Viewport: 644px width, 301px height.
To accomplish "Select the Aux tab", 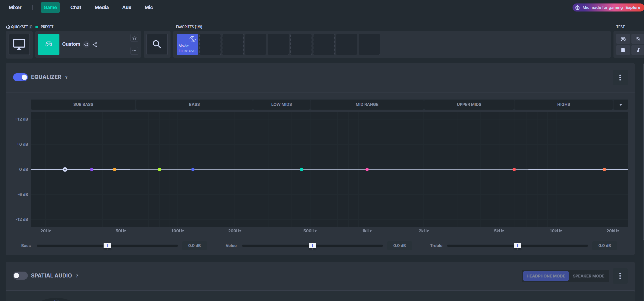I will coord(127,7).
